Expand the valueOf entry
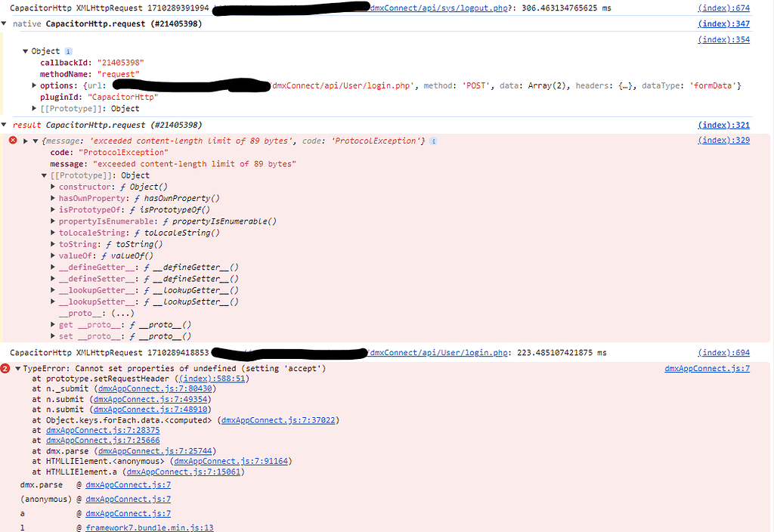This screenshot has width=774, height=532. coord(53,255)
